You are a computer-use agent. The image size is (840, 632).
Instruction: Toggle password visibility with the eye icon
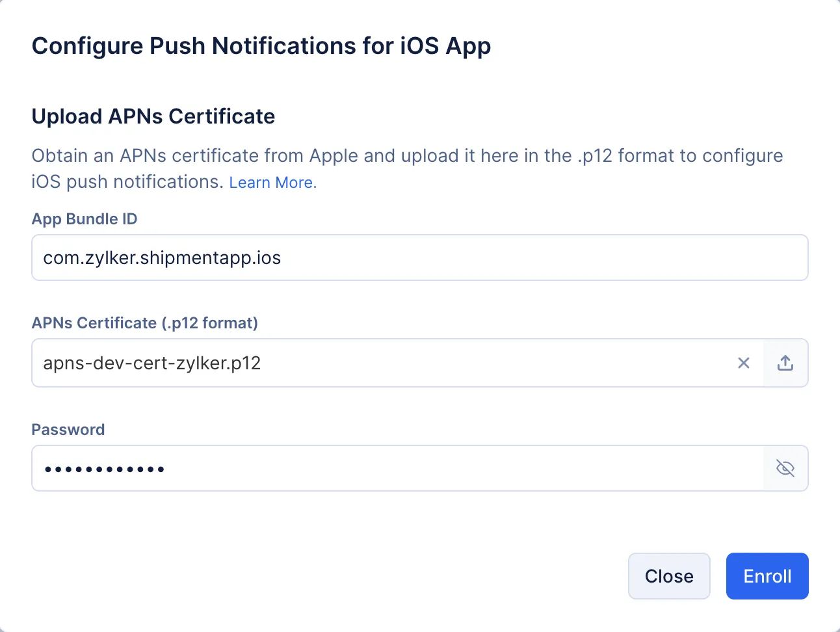pyautogui.click(x=785, y=468)
